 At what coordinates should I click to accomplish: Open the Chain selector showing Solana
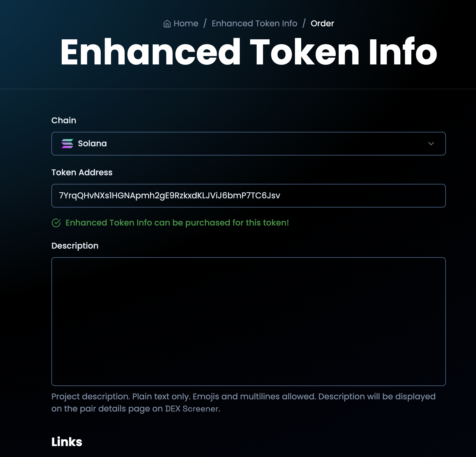pos(248,144)
